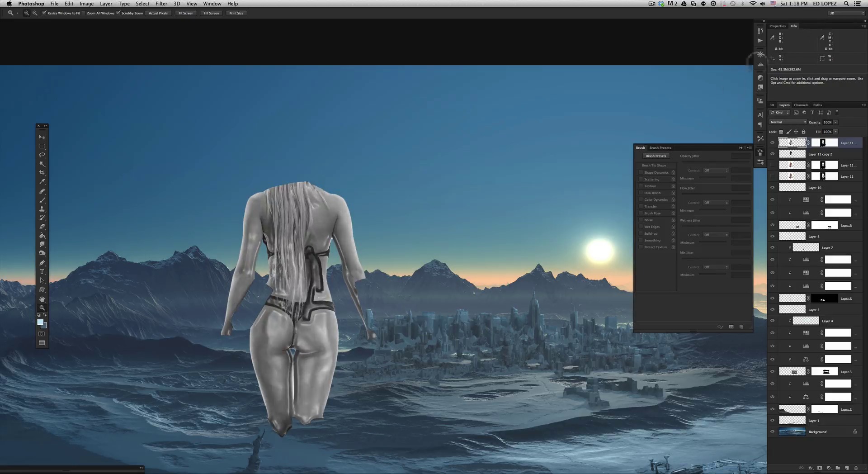Hide Layer 10 using its eye icon
Viewport: 868px width, 474px height.
[772, 188]
